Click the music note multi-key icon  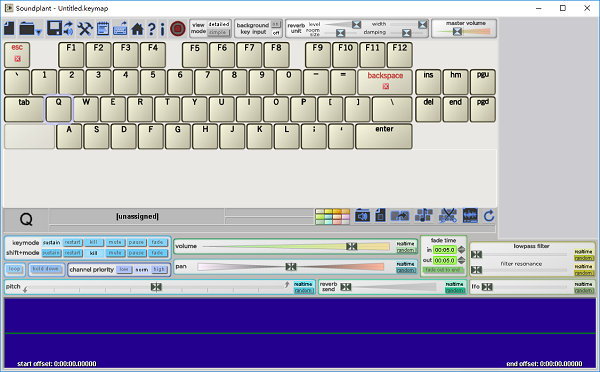tap(424, 216)
